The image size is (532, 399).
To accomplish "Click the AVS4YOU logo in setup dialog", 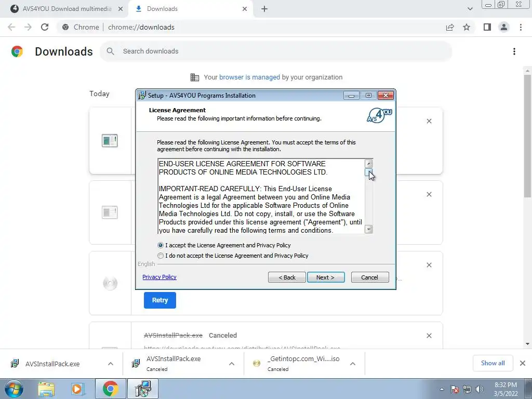I will 379,115.
